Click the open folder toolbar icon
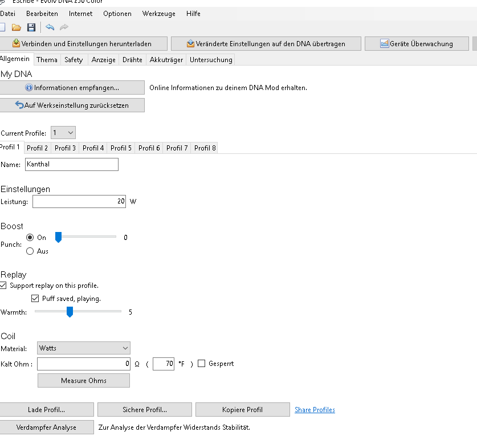 (17, 27)
